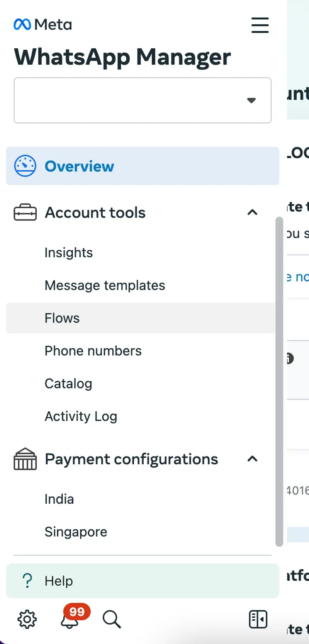The image size is (309, 644).
Task: Open the hamburger menu icon
Action: coord(260,25)
